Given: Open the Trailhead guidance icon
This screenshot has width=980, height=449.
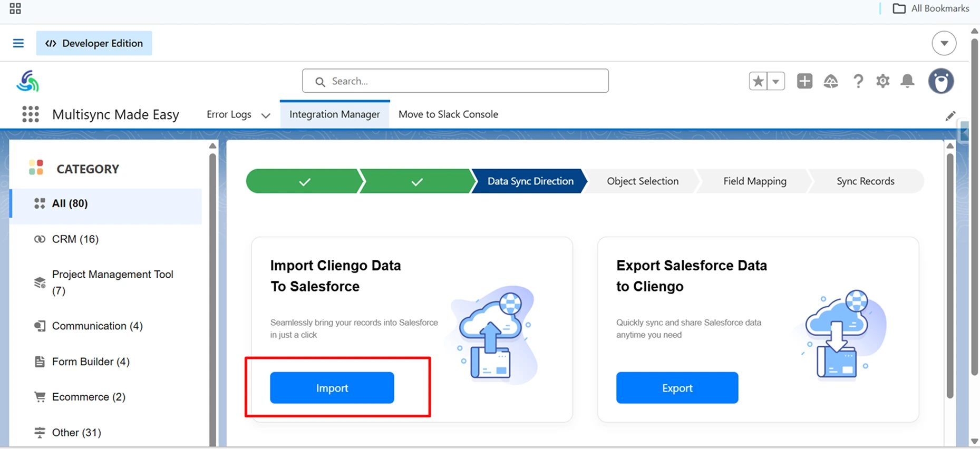Looking at the screenshot, I should pos(831,81).
